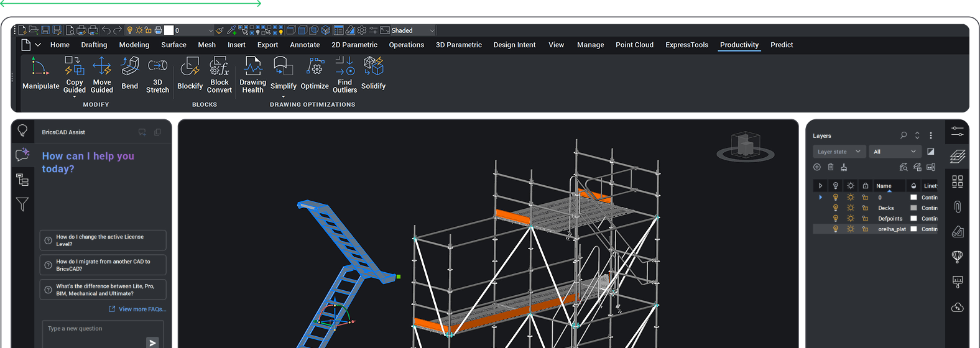This screenshot has height=348, width=980.
Task: Expand the Simplify dropdown arrow
Action: coord(283,97)
